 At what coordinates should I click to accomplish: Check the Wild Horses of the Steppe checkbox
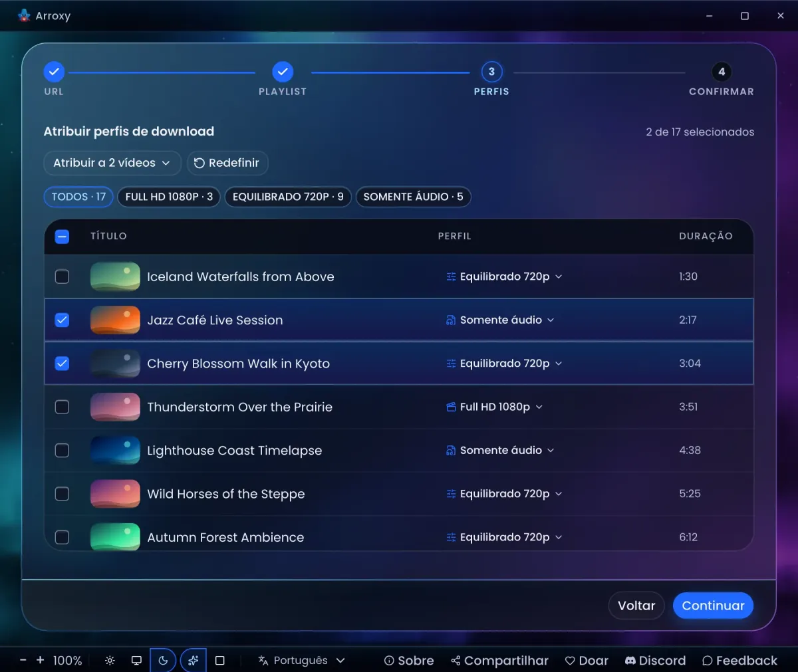(x=62, y=494)
